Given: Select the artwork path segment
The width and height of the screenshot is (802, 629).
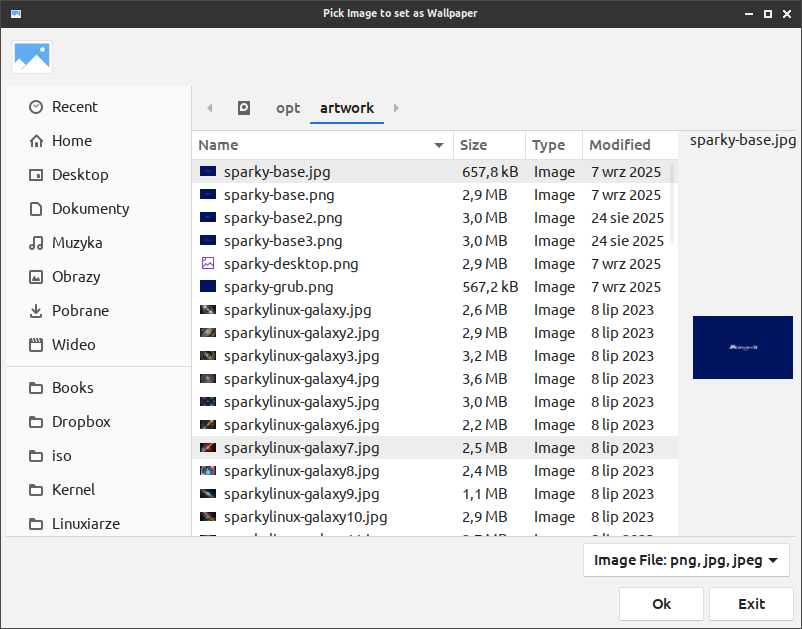Looking at the screenshot, I should click(347, 108).
